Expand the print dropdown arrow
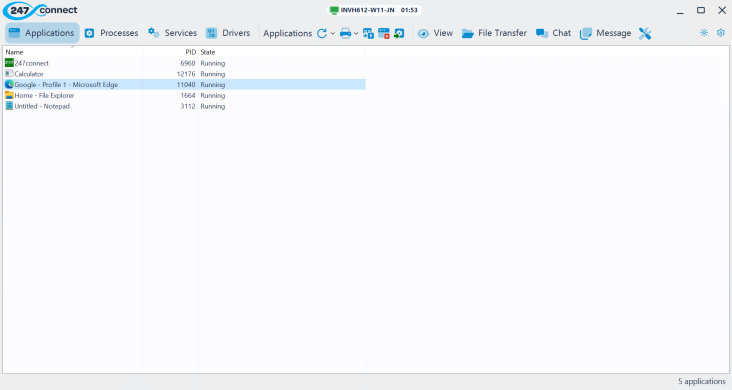 (356, 33)
